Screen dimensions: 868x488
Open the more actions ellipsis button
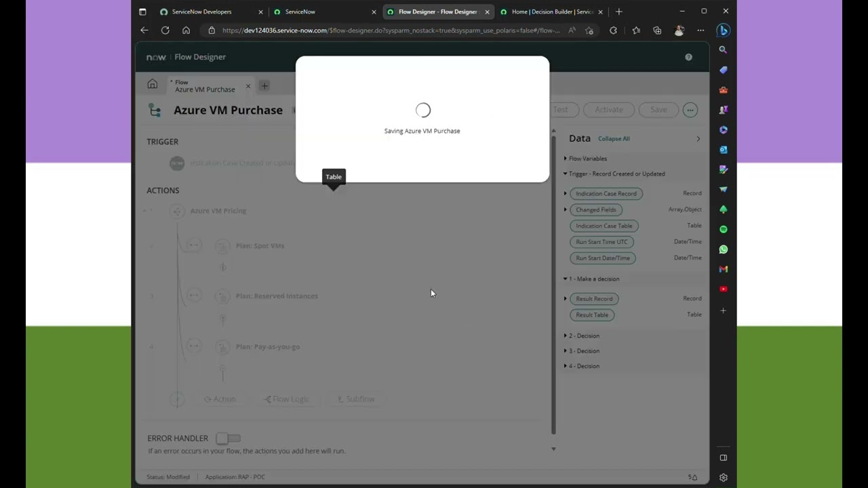point(690,110)
